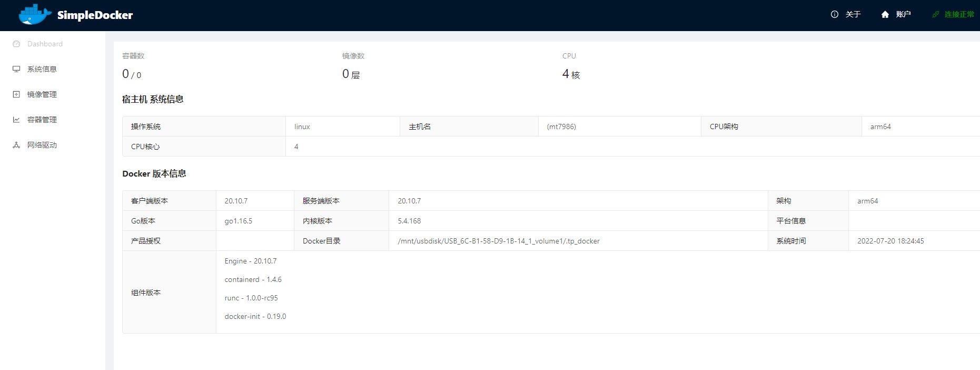Click the /mnt/usbdisk Docker directory path
The height and width of the screenshot is (370, 980).
pyautogui.click(x=499, y=241)
